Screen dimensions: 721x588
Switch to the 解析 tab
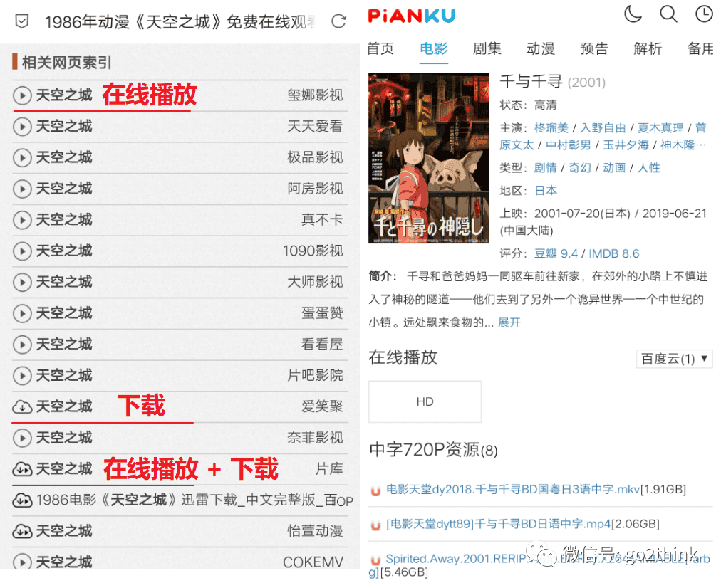[648, 48]
